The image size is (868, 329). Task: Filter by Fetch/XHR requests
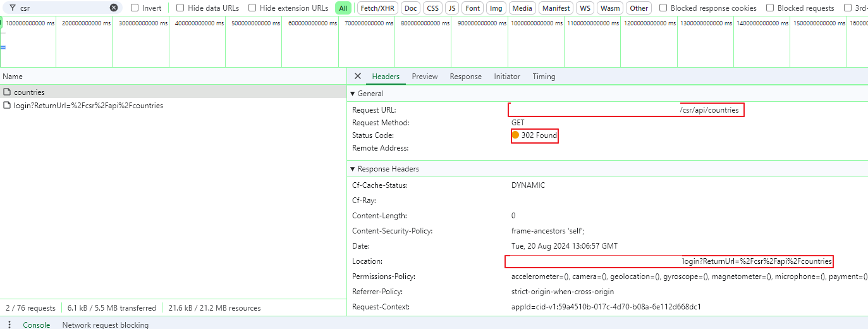(x=377, y=8)
